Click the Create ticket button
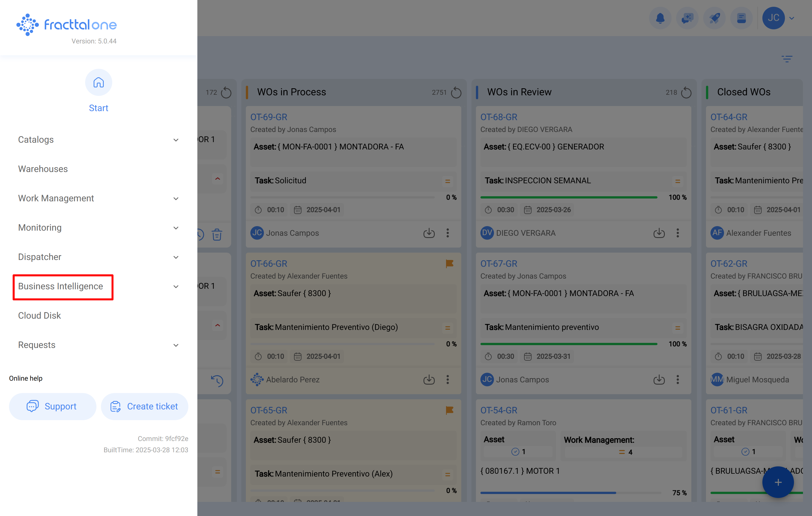812x516 pixels. 144,406
